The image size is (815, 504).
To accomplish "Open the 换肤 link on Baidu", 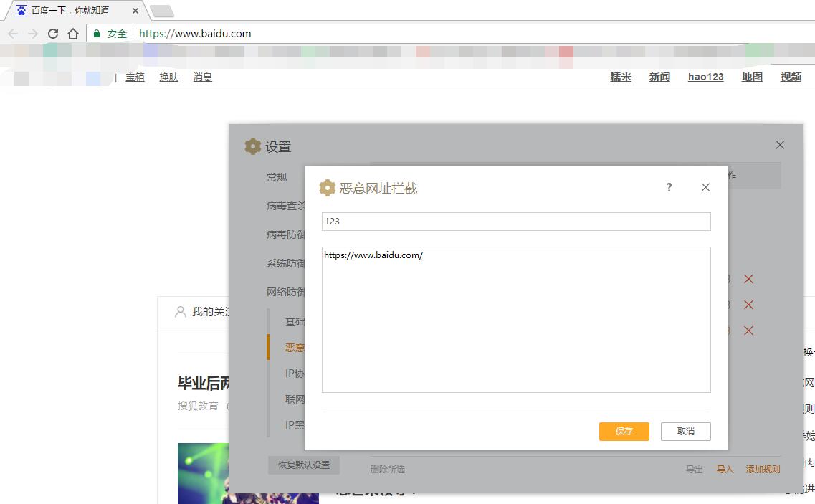I will coord(169,77).
